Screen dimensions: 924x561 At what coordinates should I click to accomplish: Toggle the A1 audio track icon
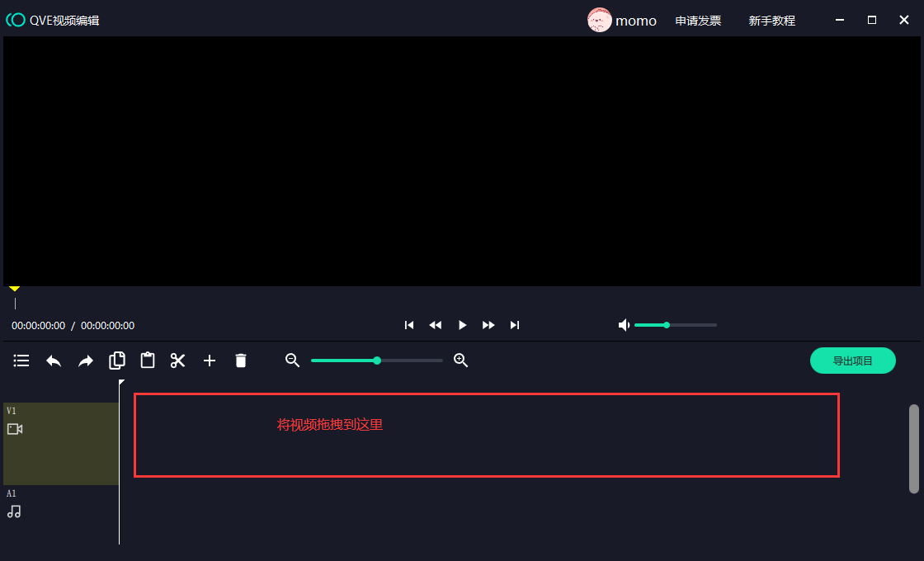pyautogui.click(x=13, y=511)
